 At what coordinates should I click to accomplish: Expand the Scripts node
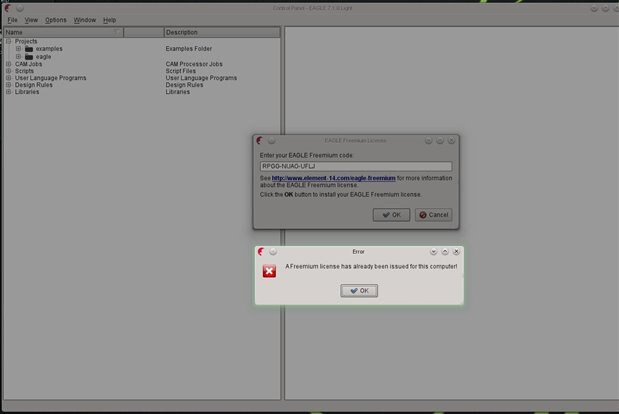pyautogui.click(x=8, y=71)
